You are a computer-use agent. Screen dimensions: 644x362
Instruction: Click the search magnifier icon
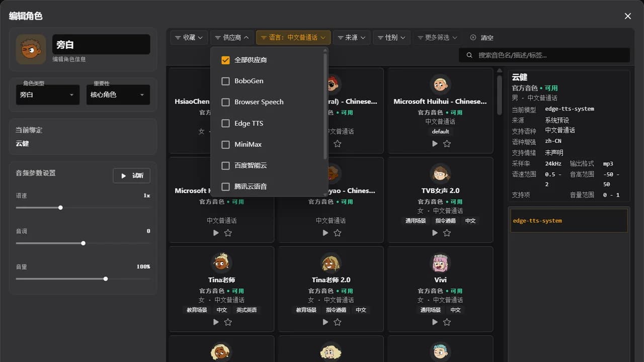(x=469, y=55)
